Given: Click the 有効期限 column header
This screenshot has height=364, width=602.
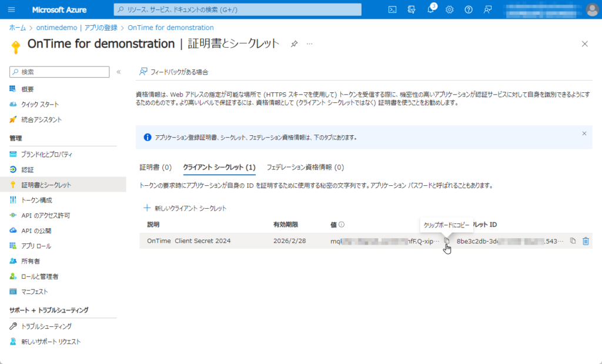Looking at the screenshot, I should point(286,225).
